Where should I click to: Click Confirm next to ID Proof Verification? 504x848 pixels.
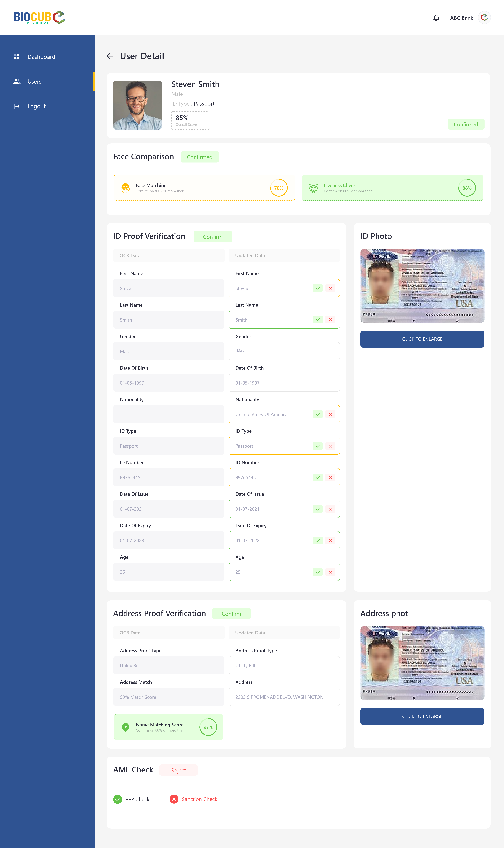pyautogui.click(x=213, y=237)
